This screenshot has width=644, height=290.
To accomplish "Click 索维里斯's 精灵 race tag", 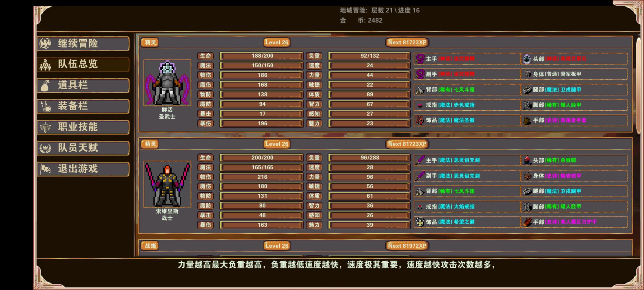I will pos(150,144).
